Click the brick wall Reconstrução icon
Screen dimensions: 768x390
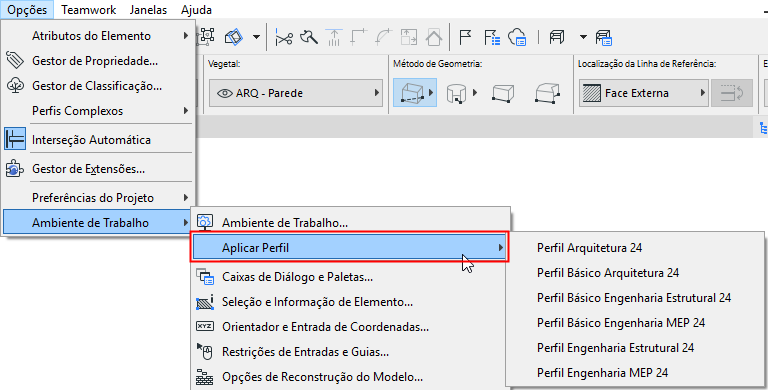[x=205, y=377]
